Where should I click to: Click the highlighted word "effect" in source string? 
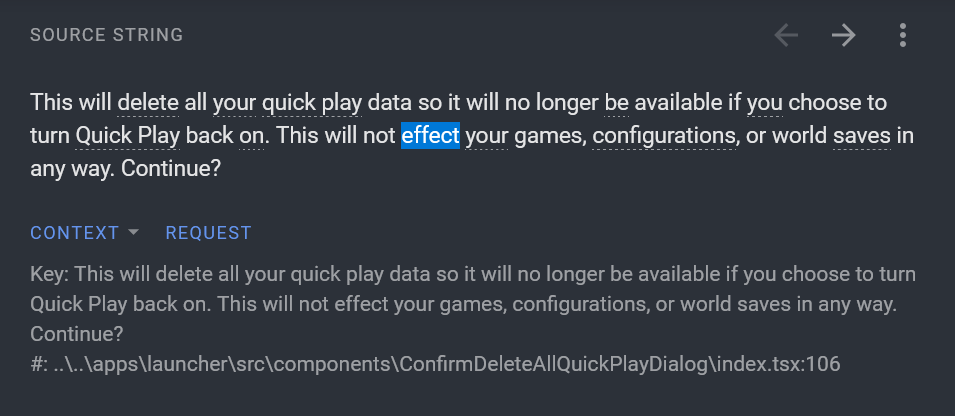coord(430,135)
